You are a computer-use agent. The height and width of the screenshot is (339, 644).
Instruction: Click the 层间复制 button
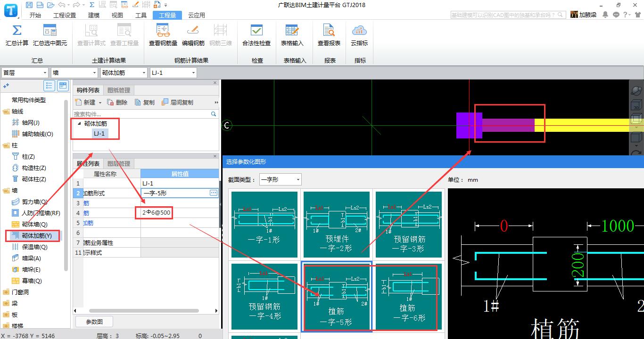click(177, 102)
